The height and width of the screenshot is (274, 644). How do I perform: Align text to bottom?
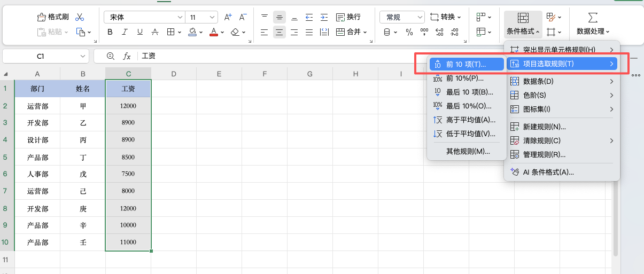coord(294,17)
